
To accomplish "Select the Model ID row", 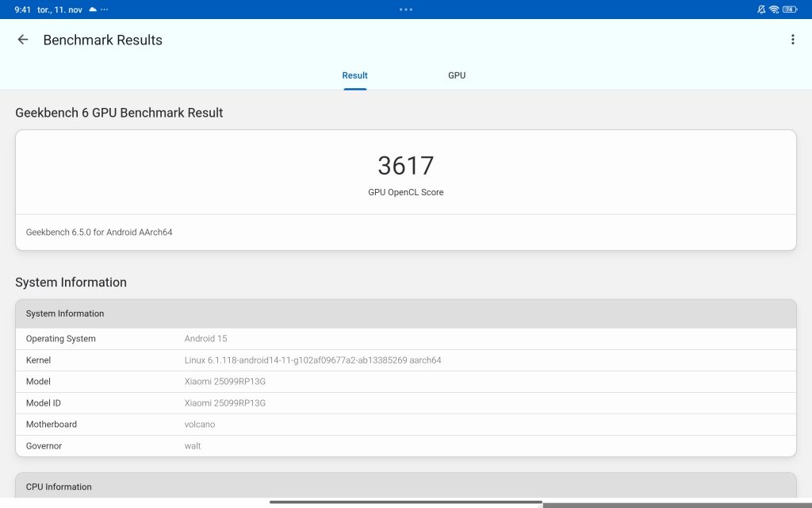I will (x=405, y=403).
